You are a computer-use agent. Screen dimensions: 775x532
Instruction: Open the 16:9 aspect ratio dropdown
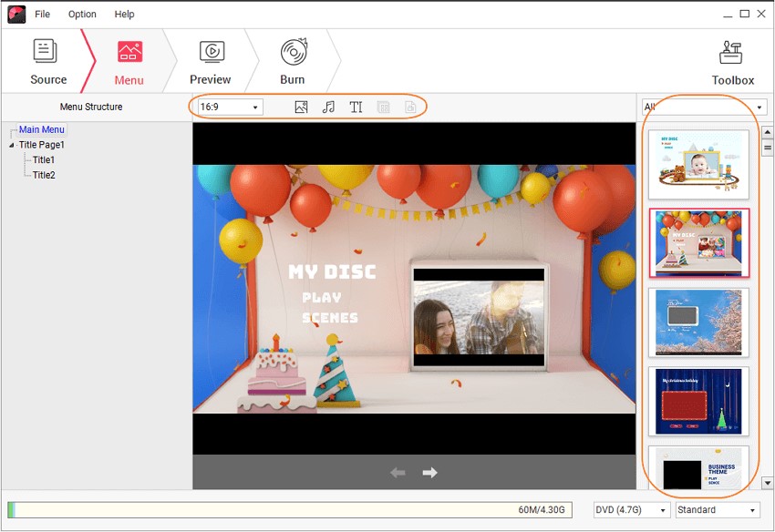(x=230, y=107)
